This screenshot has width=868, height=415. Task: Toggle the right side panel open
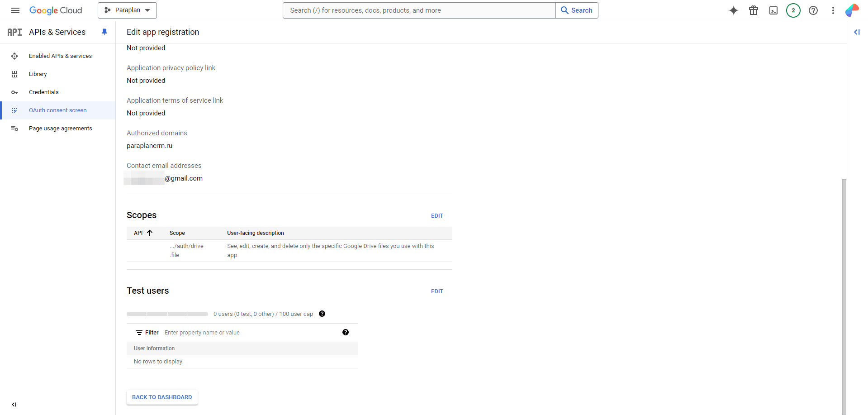857,32
